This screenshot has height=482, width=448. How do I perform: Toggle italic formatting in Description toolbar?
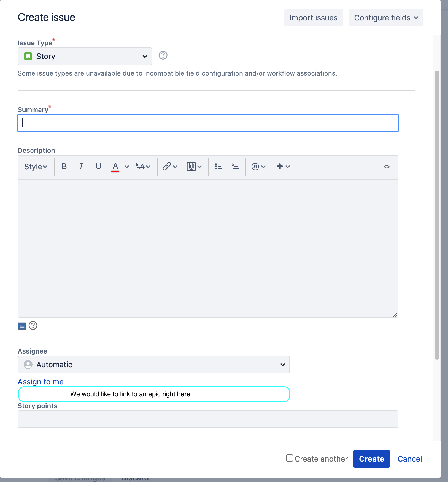click(81, 166)
